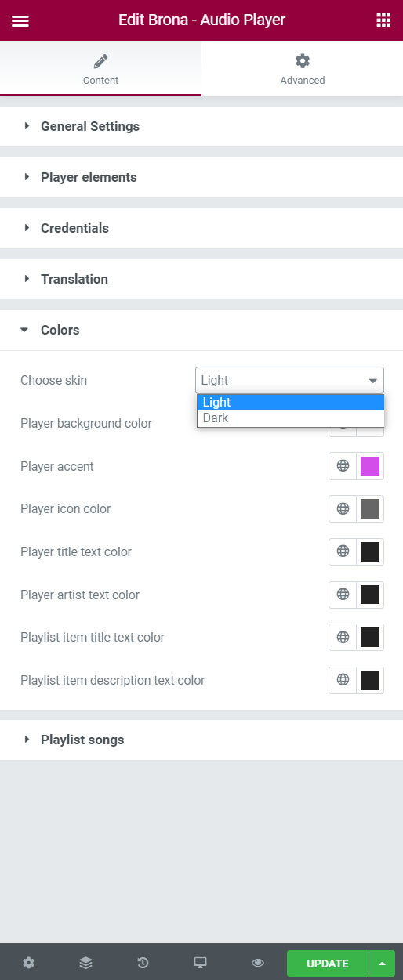
Task: Choose Dark skin option
Action: click(291, 418)
